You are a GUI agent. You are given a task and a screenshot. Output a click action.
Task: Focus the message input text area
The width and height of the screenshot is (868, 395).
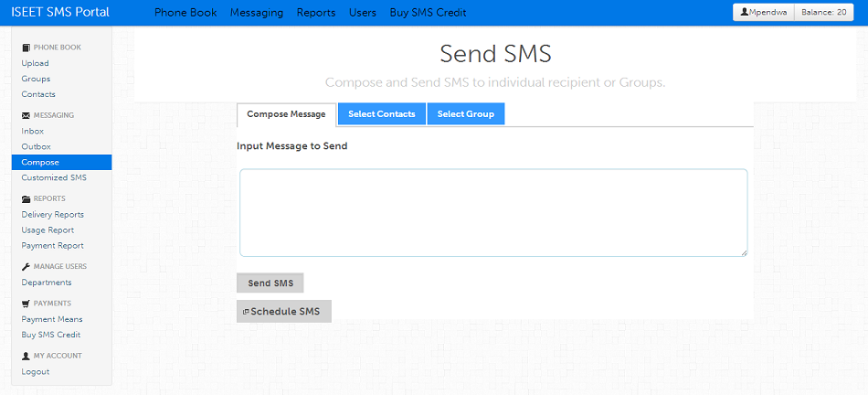pos(493,212)
